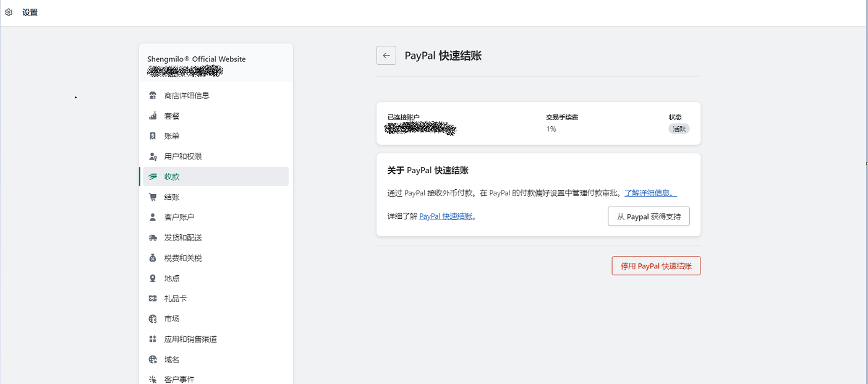This screenshot has width=868, height=384.
Task: Click the 结账 shopping cart icon
Action: pos(153,197)
